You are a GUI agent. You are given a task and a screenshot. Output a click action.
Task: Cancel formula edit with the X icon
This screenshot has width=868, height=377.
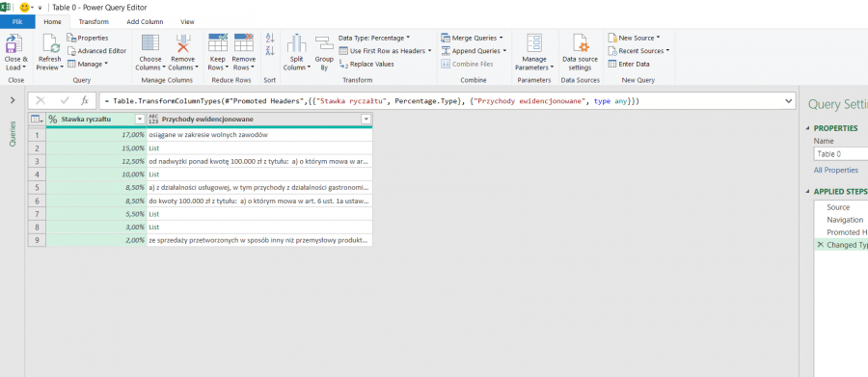pos(41,100)
